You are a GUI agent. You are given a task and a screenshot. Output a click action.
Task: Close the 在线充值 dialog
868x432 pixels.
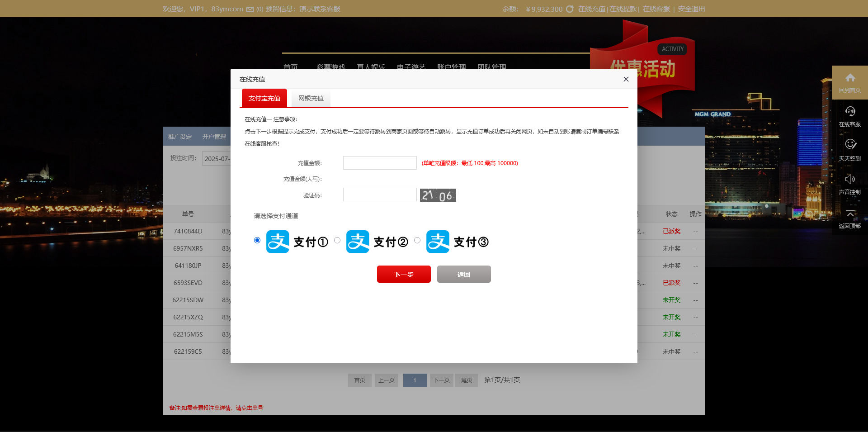pyautogui.click(x=626, y=79)
